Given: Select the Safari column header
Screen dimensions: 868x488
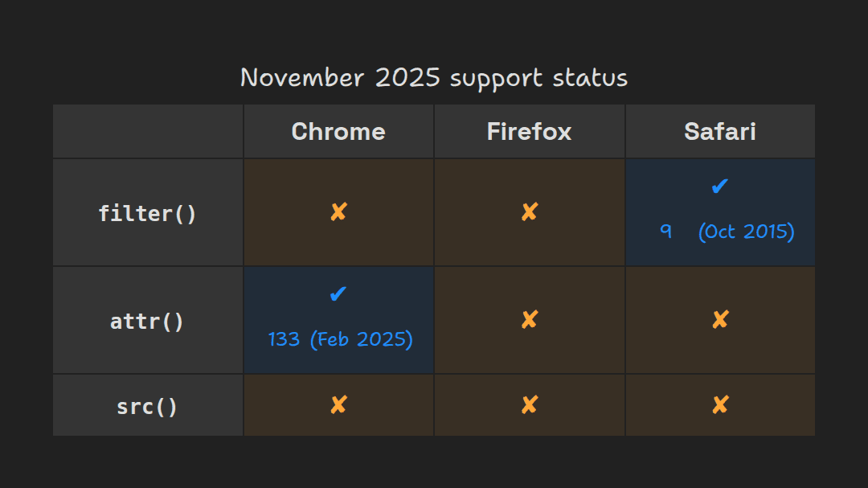Looking at the screenshot, I should coord(719,132).
